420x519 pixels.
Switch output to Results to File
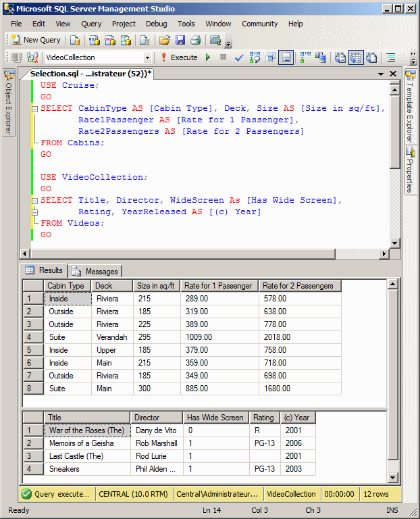371,57
